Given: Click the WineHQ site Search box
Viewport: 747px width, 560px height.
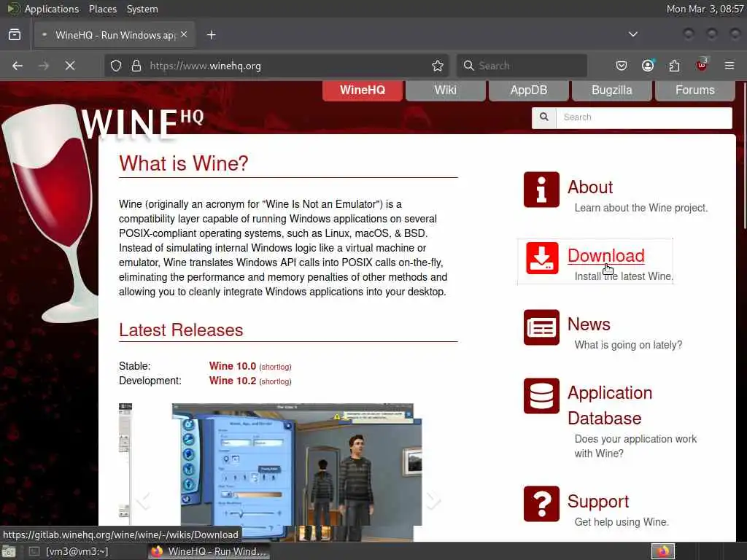Looking at the screenshot, I should [643, 117].
